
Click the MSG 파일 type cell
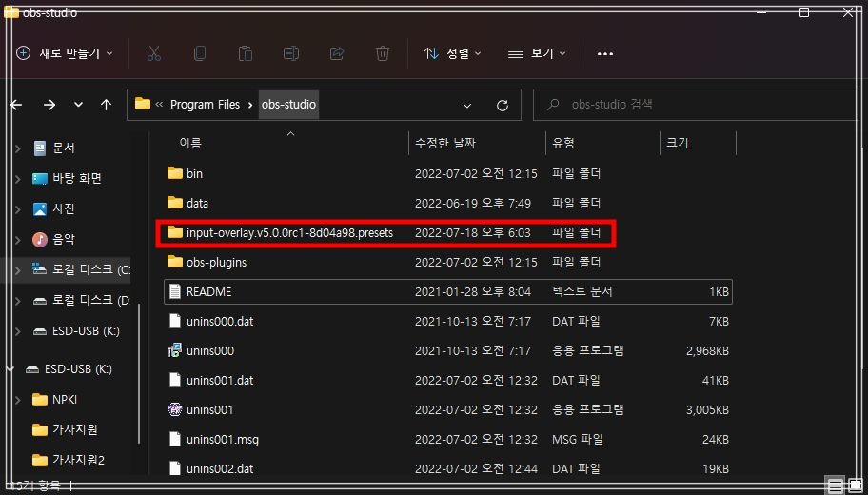578,439
